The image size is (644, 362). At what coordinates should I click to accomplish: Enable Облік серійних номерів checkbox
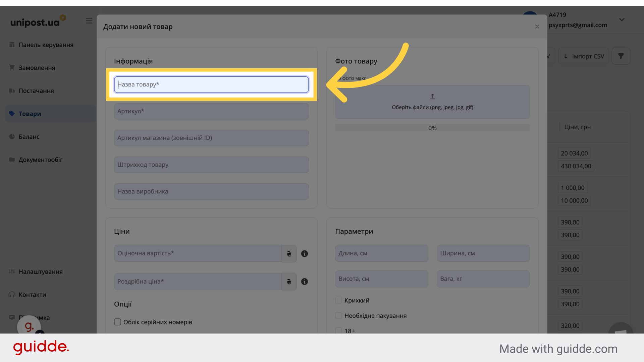pos(117,322)
